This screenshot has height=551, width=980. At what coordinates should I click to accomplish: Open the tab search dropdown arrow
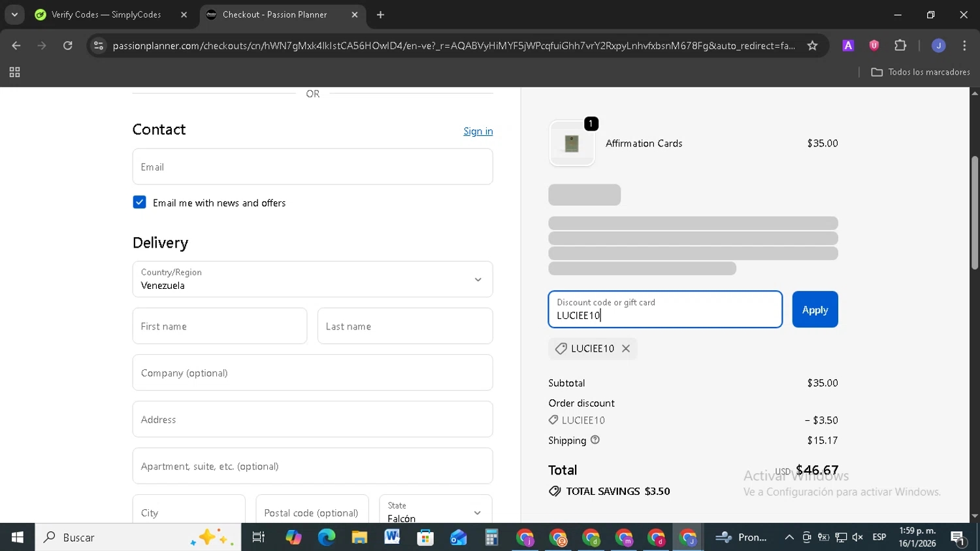tap(14, 14)
